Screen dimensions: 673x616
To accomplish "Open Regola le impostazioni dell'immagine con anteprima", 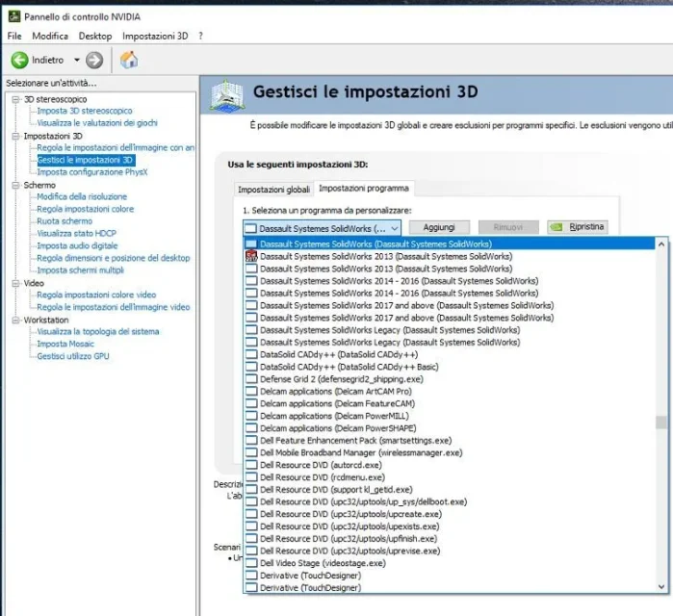I will [x=116, y=147].
